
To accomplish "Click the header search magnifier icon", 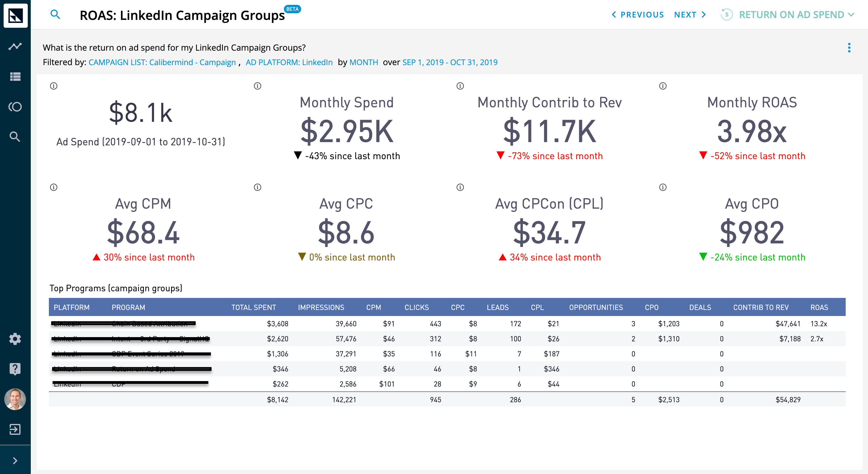I will pos(55,14).
